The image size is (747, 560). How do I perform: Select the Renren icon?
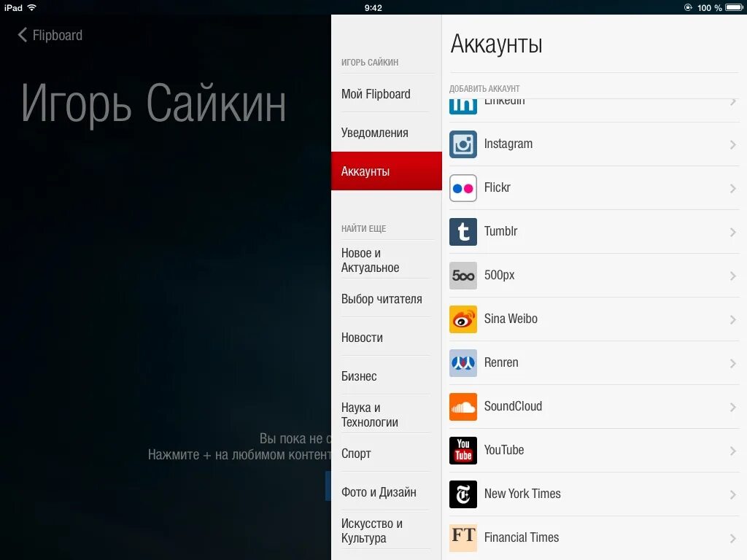click(x=462, y=362)
